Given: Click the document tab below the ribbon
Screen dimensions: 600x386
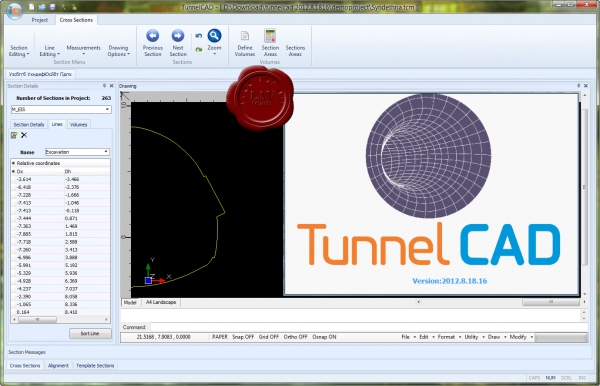Looking at the screenshot, I should click(40, 74).
